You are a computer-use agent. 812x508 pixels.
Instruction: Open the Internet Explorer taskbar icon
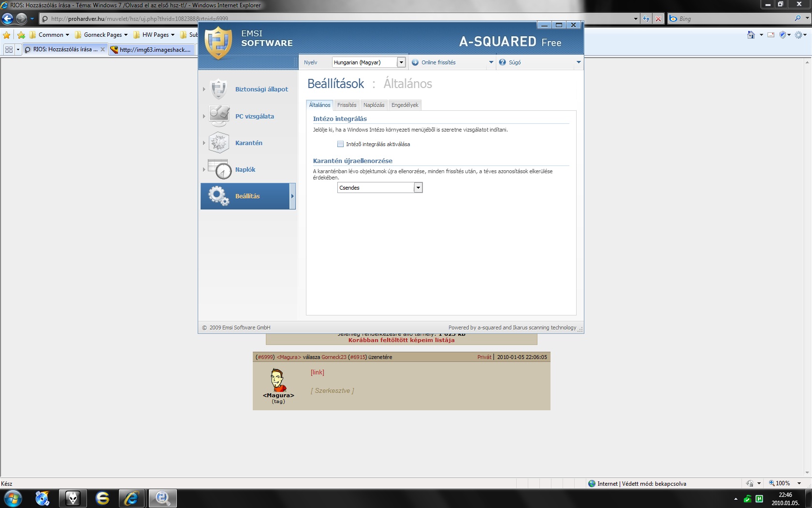pyautogui.click(x=131, y=498)
